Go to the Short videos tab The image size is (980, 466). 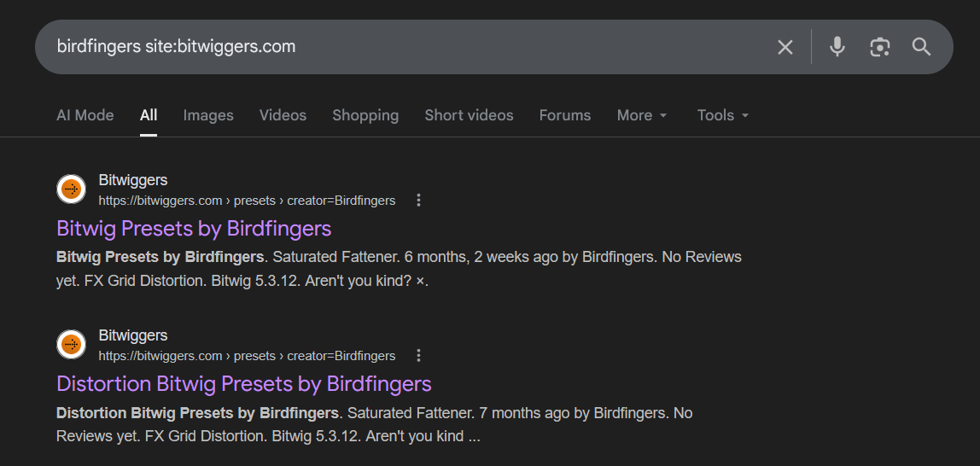pyautogui.click(x=469, y=115)
